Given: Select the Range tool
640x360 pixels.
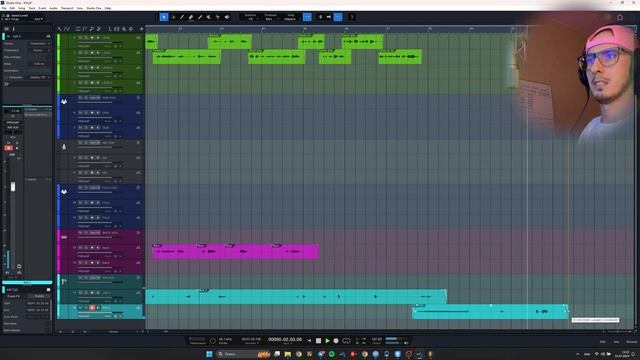Looking at the screenshot, I should point(173,17).
